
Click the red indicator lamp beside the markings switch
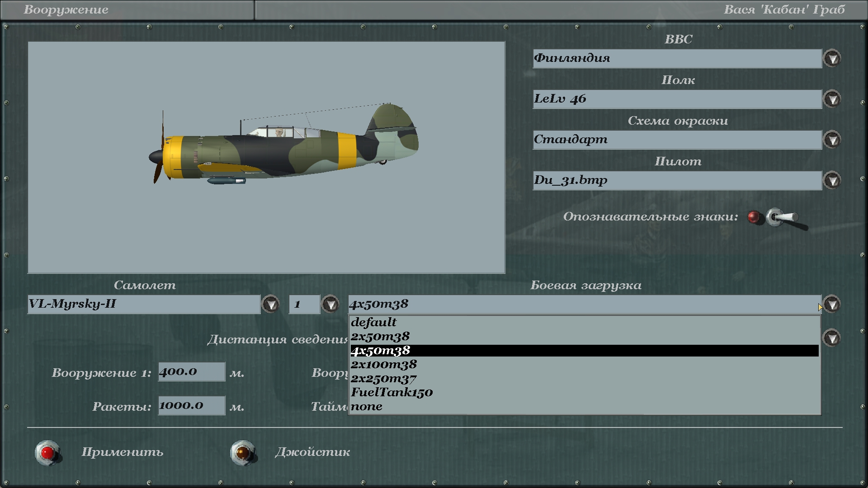(x=754, y=217)
